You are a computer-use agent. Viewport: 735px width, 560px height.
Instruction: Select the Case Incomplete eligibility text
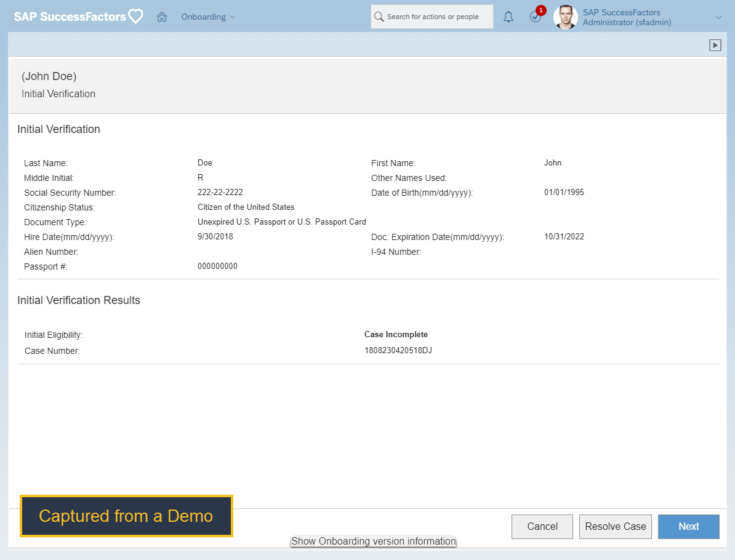(396, 335)
